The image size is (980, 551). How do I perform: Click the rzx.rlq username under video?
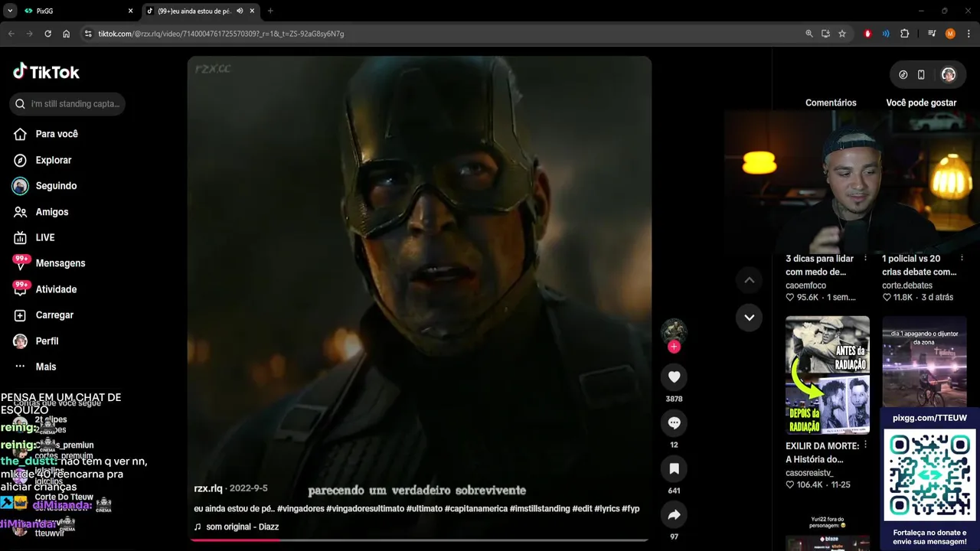point(208,488)
